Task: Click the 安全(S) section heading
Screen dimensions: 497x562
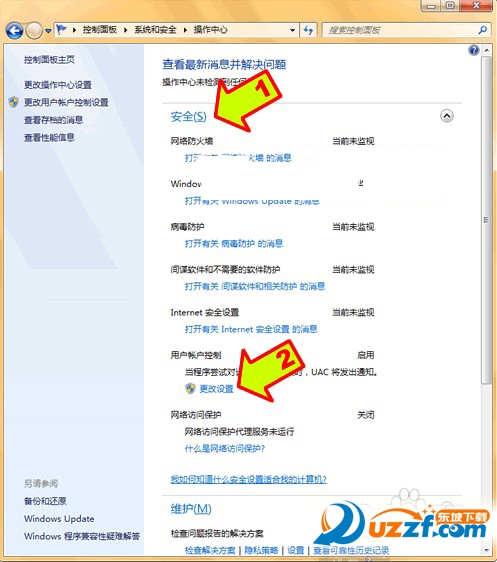Action: (188, 116)
